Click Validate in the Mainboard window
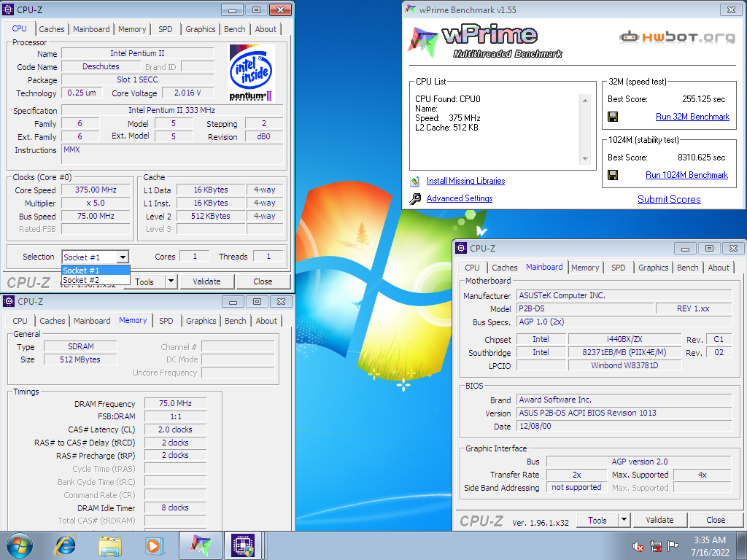 tap(659, 520)
